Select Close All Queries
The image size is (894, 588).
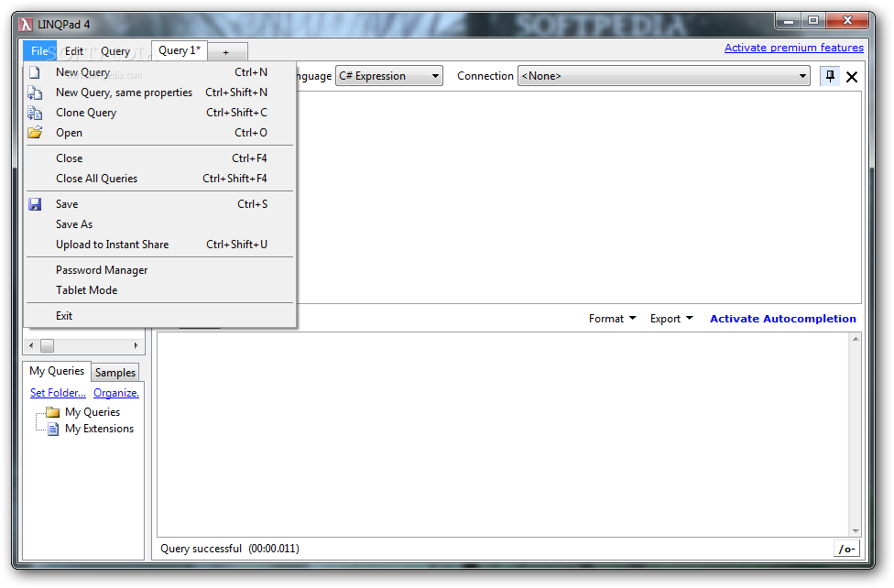159,179
